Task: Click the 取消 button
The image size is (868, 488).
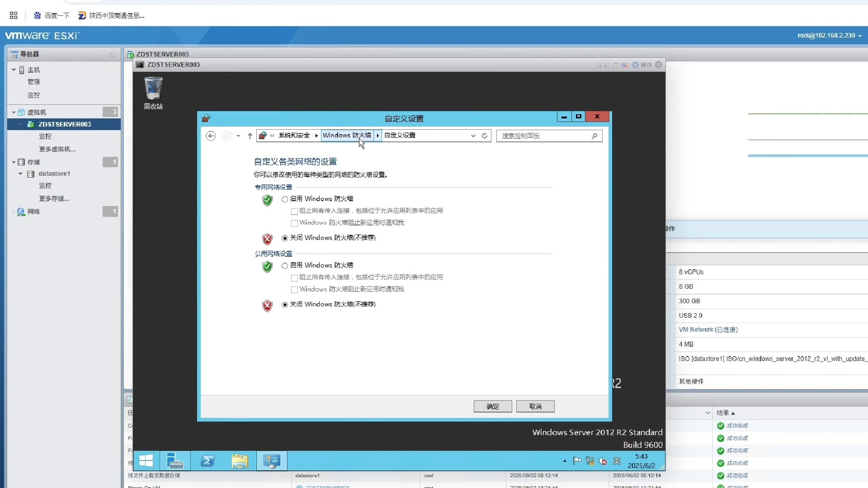Action: 535,406
